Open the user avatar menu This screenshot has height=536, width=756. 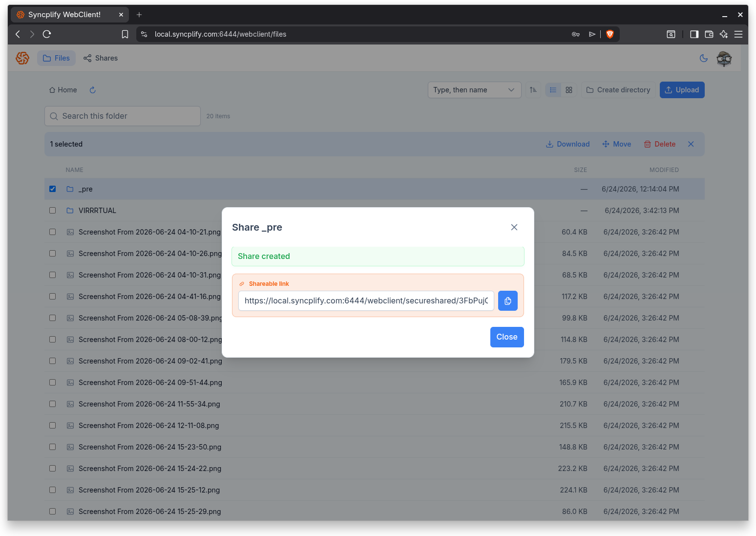tap(724, 59)
